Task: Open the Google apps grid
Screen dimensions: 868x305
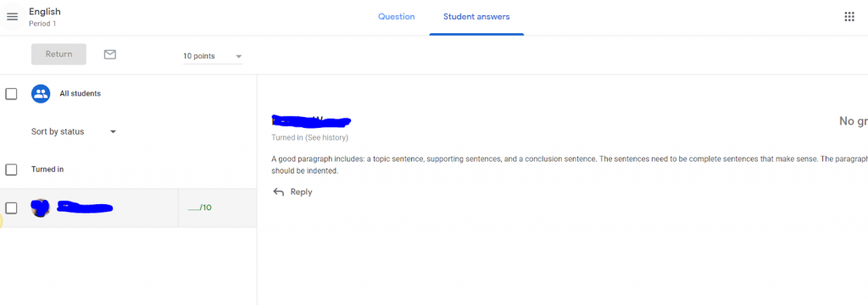Action: 849,17
